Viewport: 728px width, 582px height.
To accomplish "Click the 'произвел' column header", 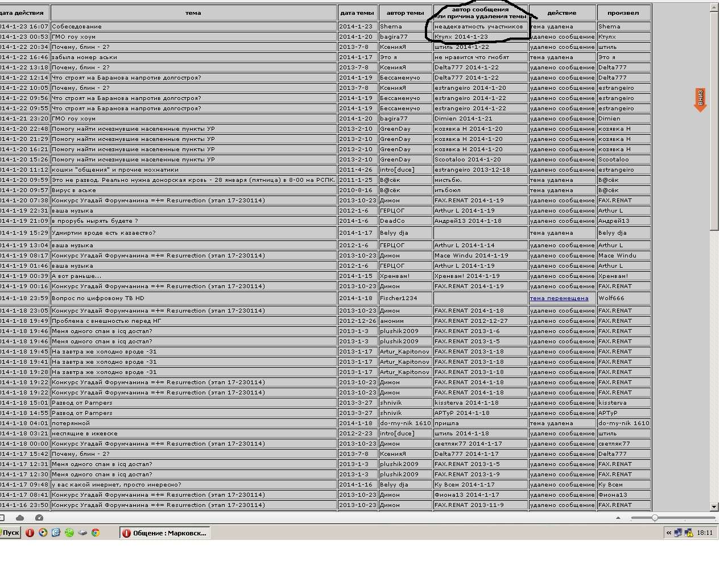I will pyautogui.click(x=623, y=13).
